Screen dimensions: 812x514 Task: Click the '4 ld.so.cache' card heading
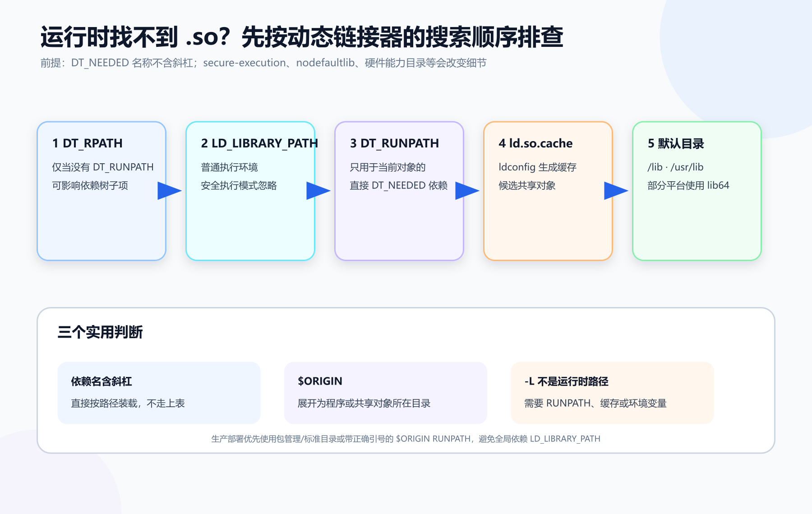point(535,143)
